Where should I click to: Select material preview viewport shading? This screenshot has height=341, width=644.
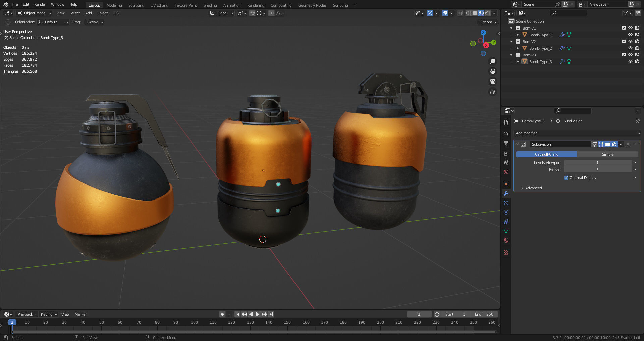tap(481, 13)
